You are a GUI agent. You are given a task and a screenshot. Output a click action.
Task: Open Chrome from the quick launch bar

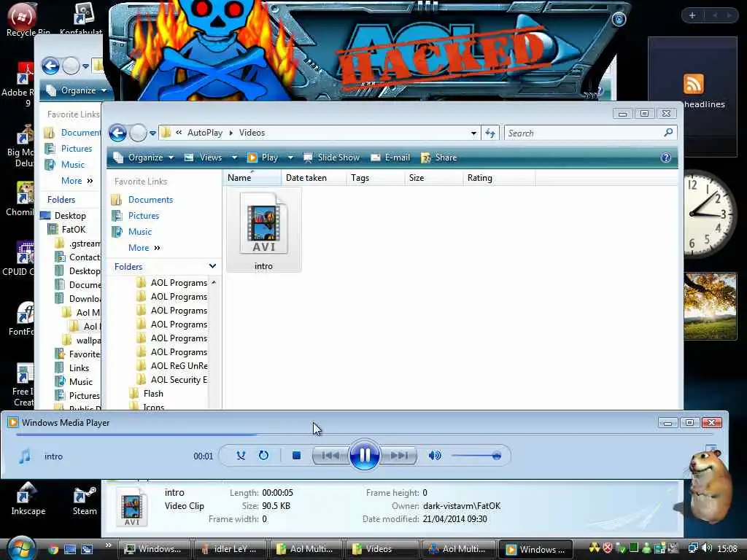point(53,550)
